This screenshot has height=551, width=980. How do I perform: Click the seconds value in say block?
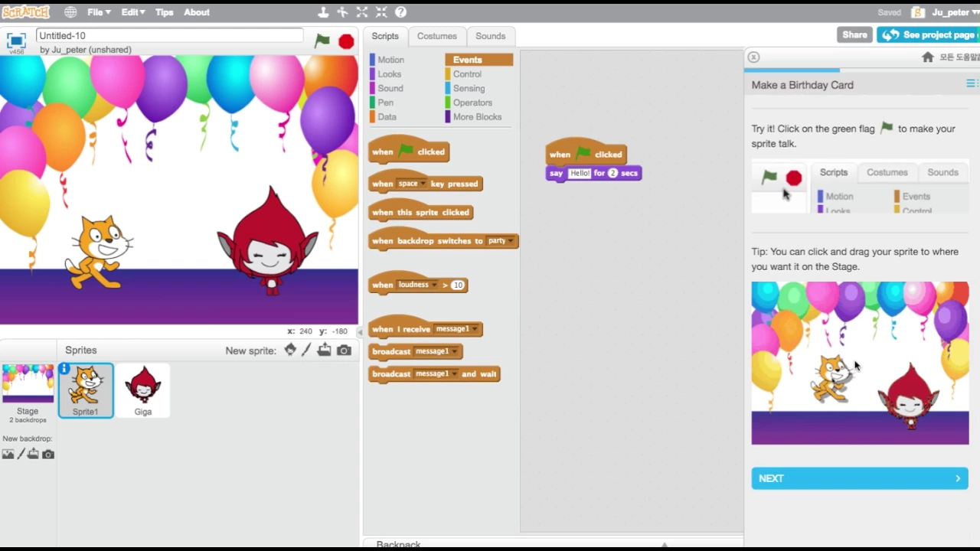[x=612, y=173]
